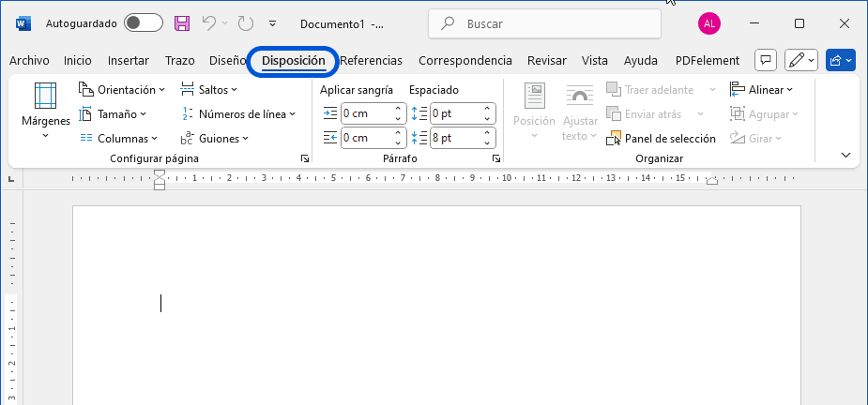Click the spacing after field showing 8 pt

[x=455, y=138]
